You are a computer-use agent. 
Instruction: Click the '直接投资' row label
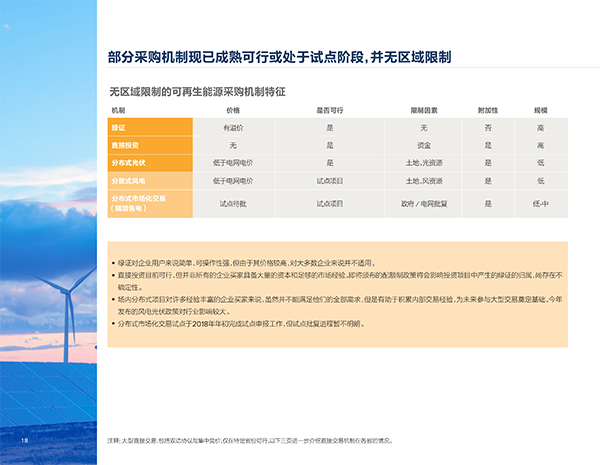click(150, 145)
